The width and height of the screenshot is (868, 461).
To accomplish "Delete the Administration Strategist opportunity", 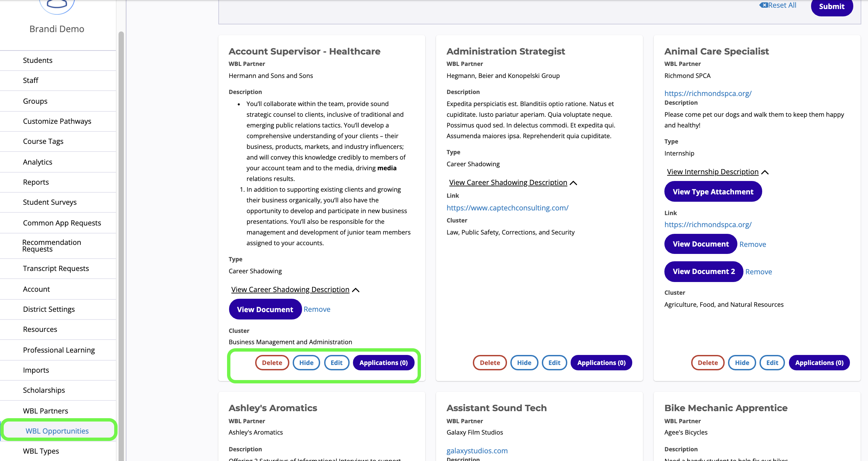I will click(x=490, y=363).
